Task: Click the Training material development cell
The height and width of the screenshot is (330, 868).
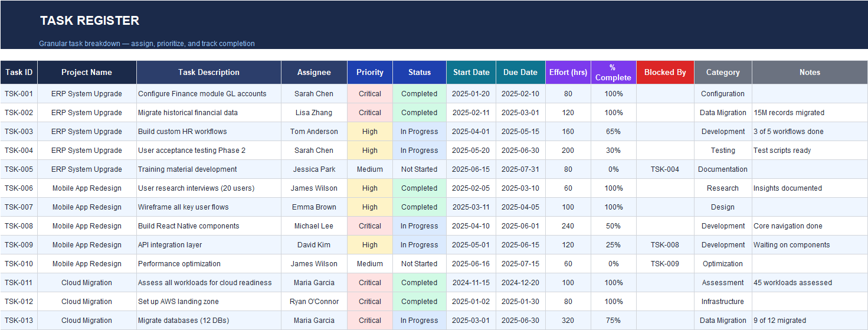Action: [x=209, y=169]
